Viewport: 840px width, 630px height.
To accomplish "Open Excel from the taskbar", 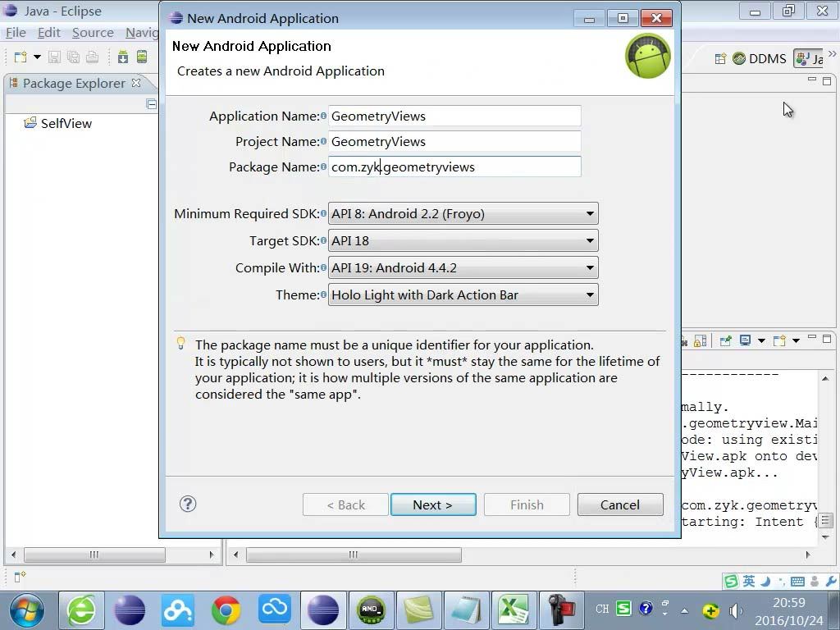I will pos(514,610).
